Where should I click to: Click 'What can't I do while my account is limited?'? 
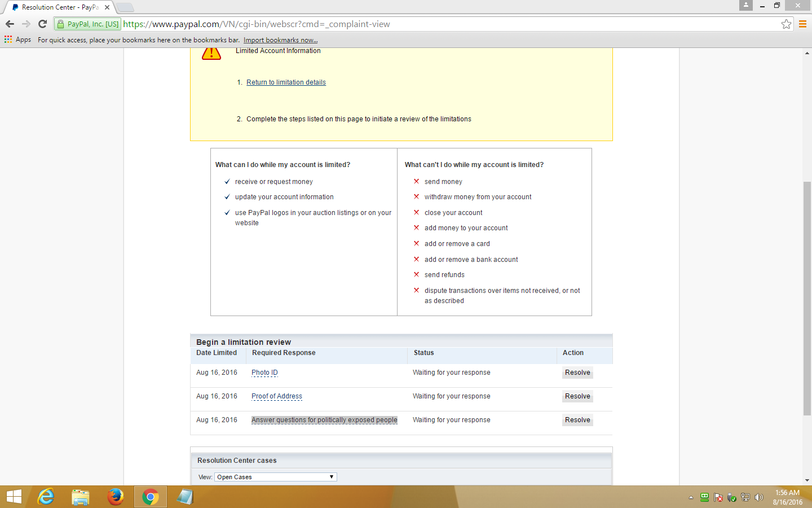[x=474, y=165]
